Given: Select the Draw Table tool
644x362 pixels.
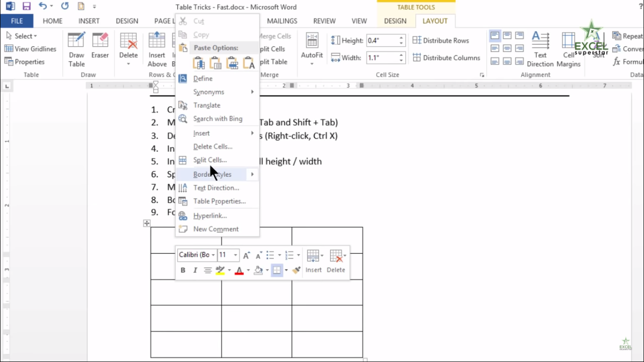Looking at the screenshot, I should tap(76, 50).
